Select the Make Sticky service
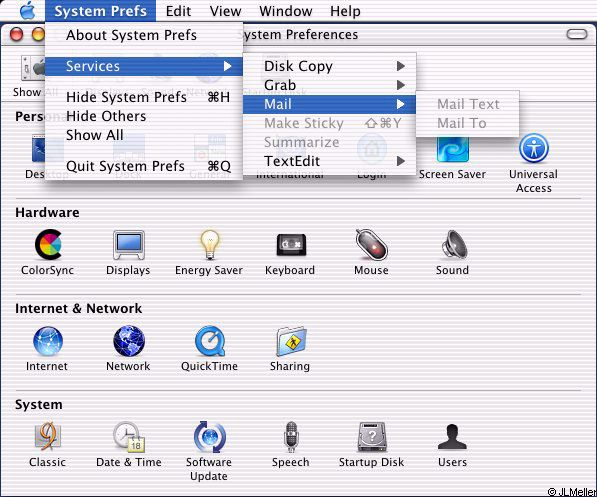The height and width of the screenshot is (497, 597). point(329,123)
